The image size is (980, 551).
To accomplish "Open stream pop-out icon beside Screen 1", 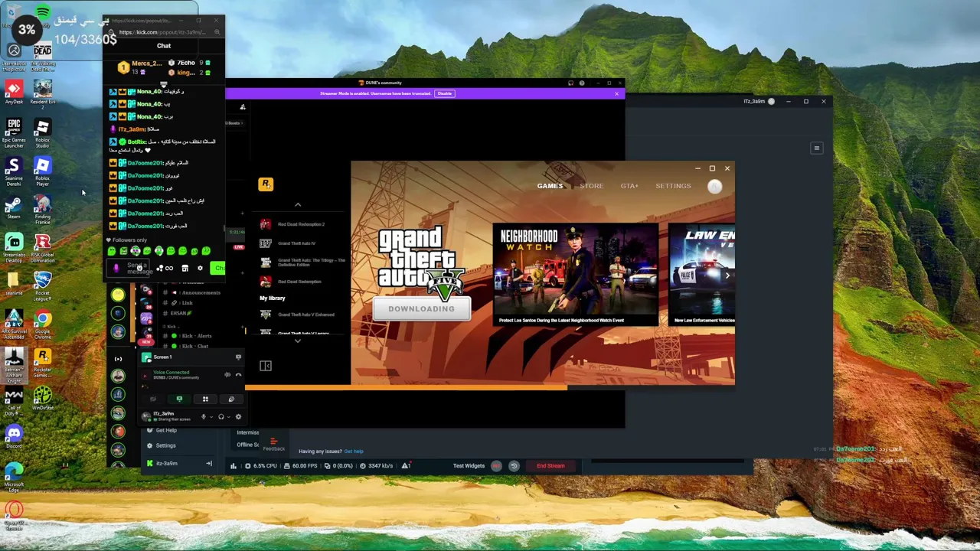I will [238, 357].
